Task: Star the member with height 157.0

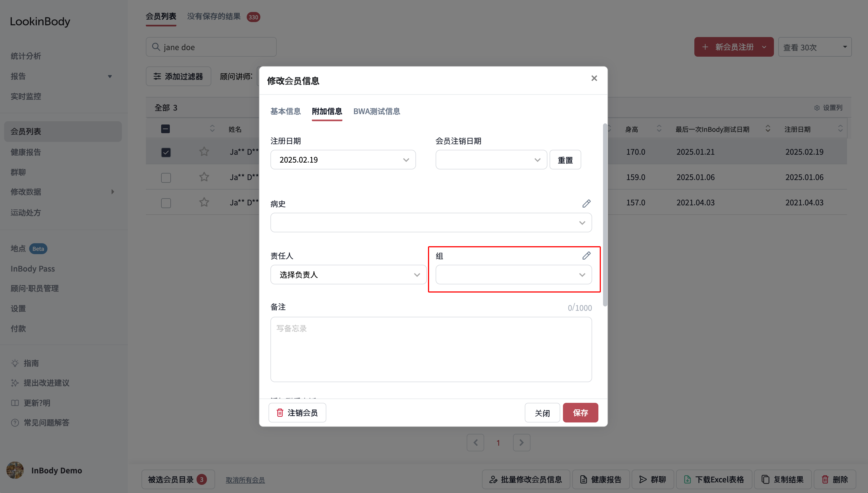Action: tap(204, 202)
